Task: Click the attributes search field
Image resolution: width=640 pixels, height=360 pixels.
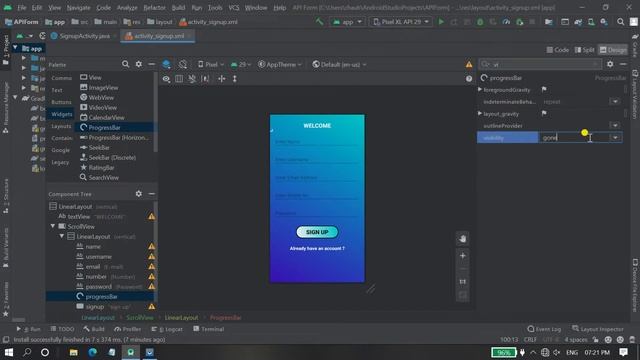Action: (540, 64)
